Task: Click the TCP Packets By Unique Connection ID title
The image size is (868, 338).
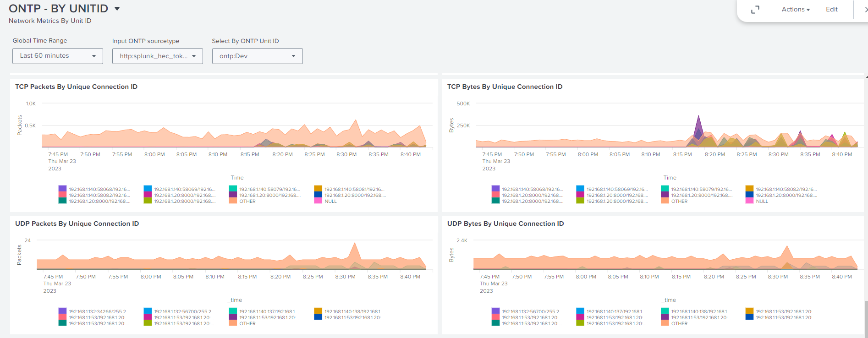Action: click(x=76, y=87)
